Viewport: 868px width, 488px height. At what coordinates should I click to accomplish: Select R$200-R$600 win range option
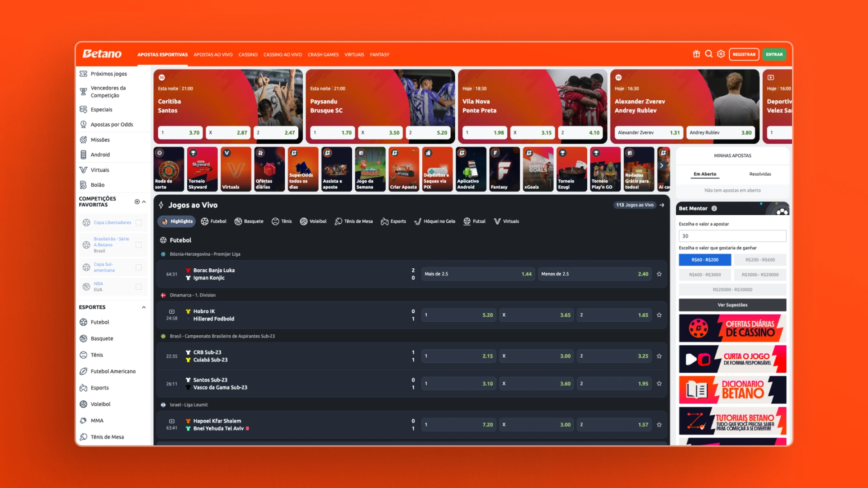point(760,259)
